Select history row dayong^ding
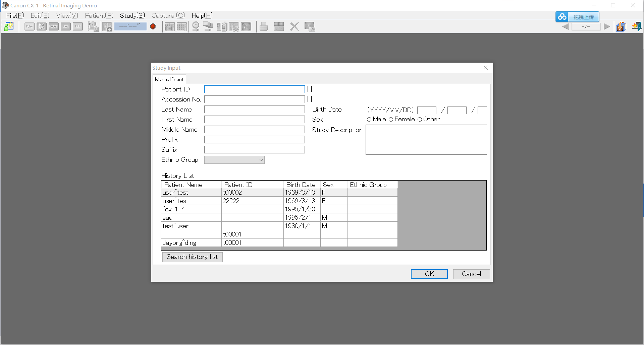Viewport: 644px width, 345px height. tap(279, 243)
